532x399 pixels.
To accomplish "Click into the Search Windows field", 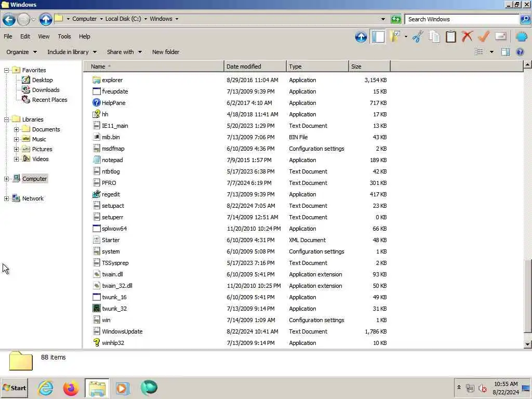I will (x=462, y=19).
